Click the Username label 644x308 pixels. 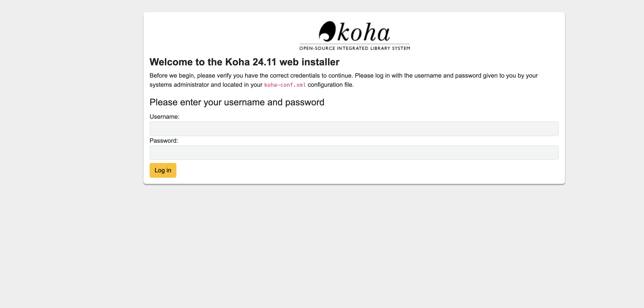tap(164, 117)
